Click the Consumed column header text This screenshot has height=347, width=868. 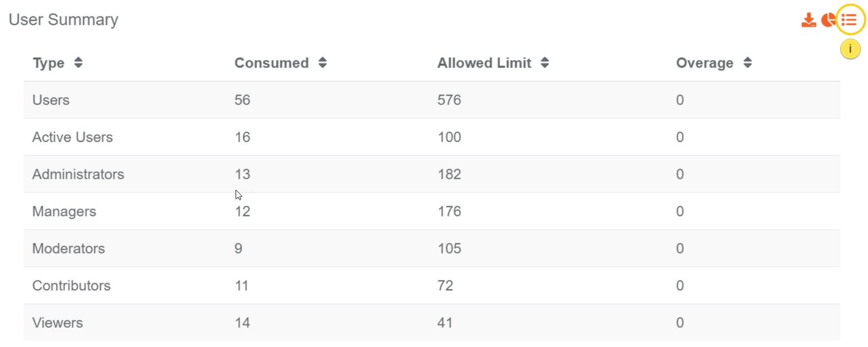tap(271, 63)
